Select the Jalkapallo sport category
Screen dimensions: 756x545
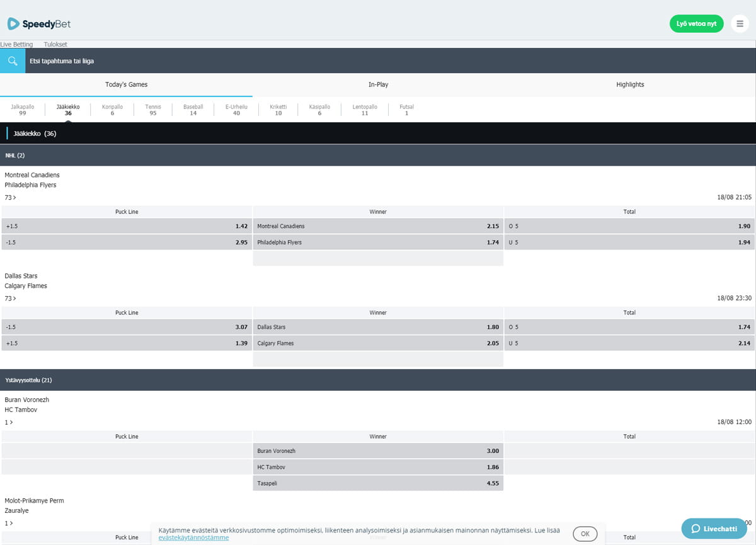pos(23,110)
